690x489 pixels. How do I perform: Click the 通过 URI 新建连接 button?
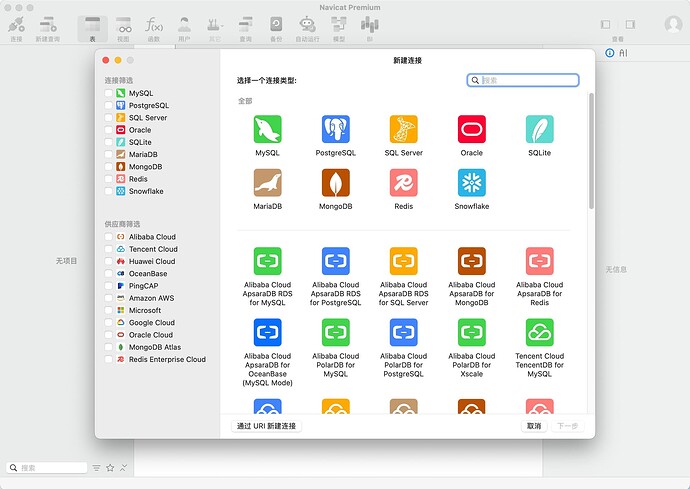point(266,426)
